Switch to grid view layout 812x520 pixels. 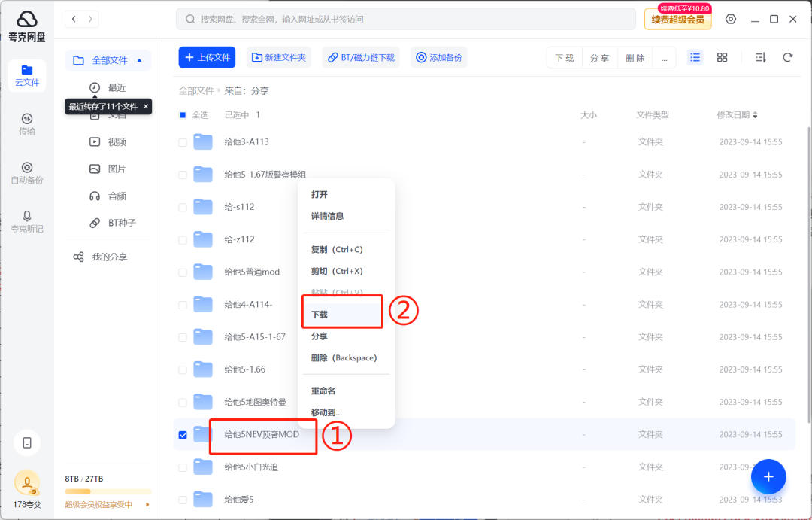coord(722,56)
